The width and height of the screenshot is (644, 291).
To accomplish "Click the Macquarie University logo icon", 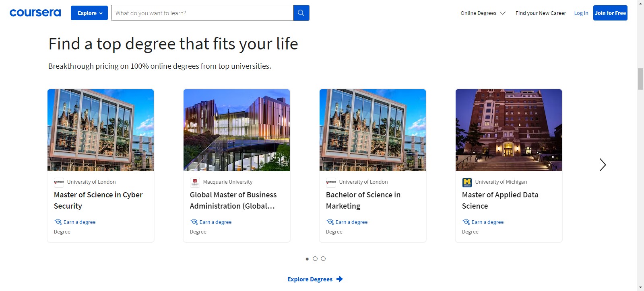I will [x=195, y=182].
